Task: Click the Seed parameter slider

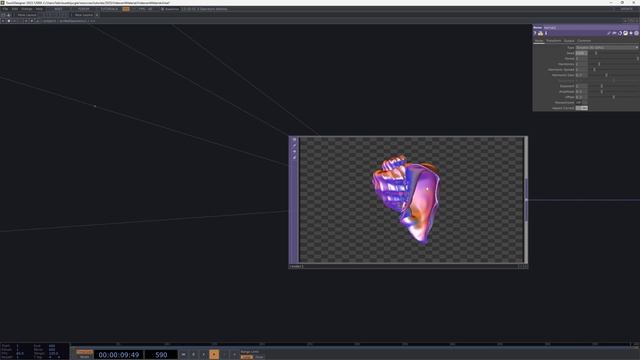Action: [x=613, y=53]
